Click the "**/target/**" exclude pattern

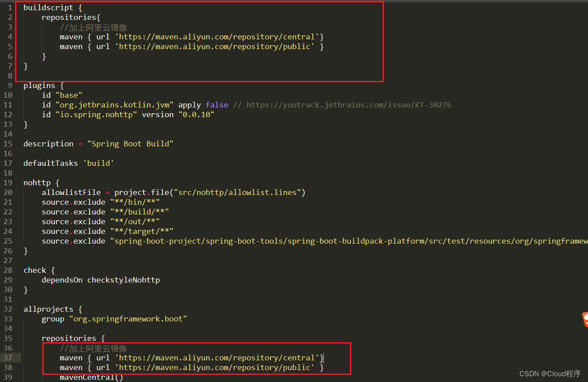[x=142, y=231]
